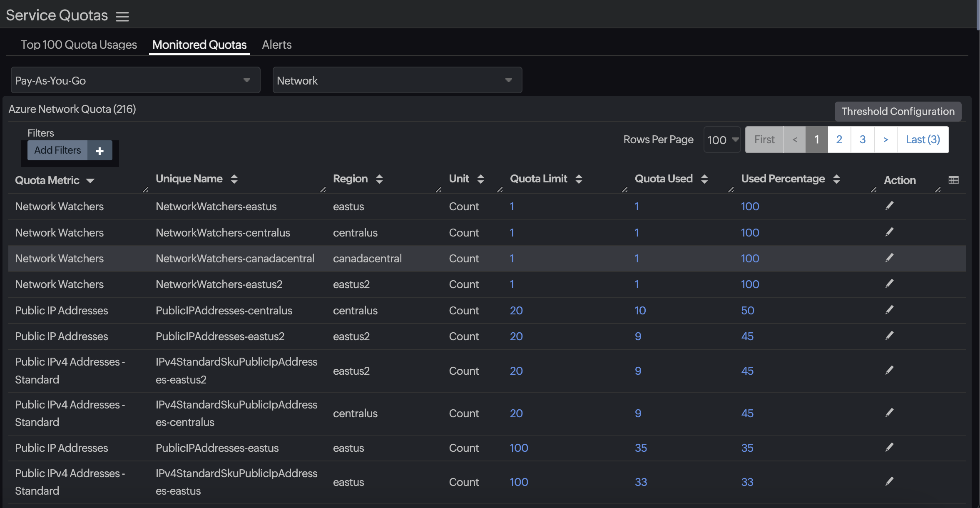Switch to Top 100 Quota Usages tab
Viewport: 980px width, 508px height.
click(79, 45)
